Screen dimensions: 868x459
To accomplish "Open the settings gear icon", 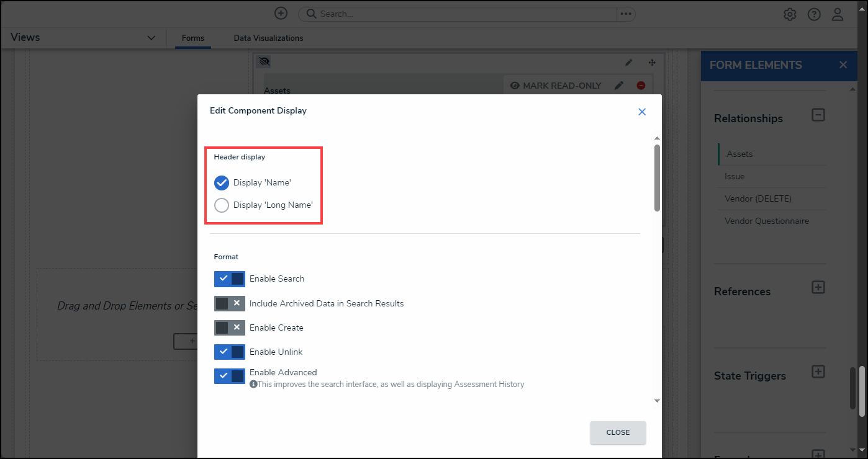I will point(789,14).
